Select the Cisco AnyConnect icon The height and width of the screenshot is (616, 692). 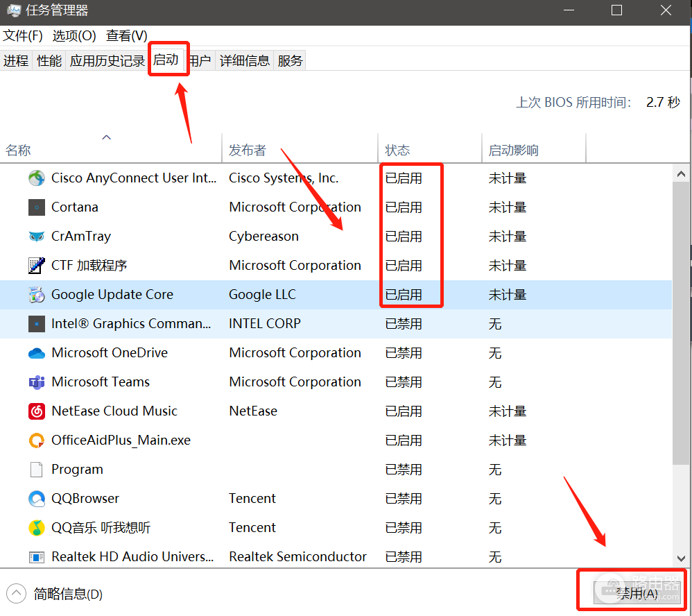(37, 178)
